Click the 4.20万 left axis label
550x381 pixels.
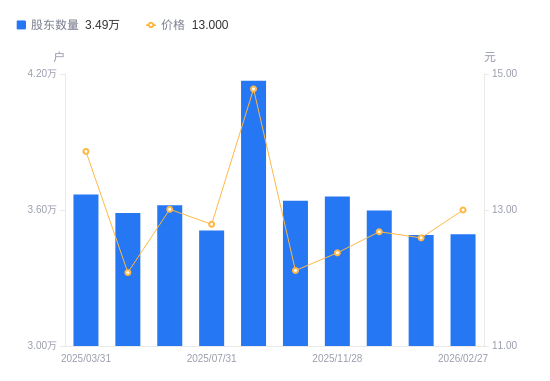[x=42, y=73]
